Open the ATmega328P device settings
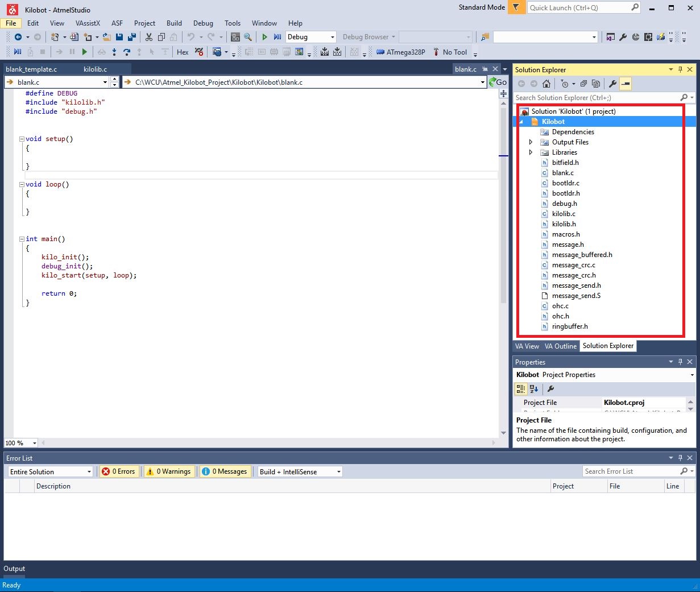The height and width of the screenshot is (592, 700). [x=401, y=52]
